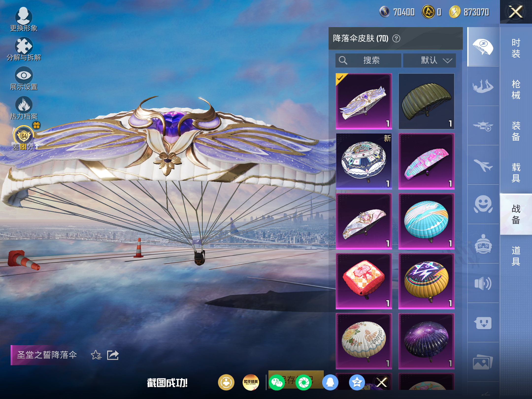The width and height of the screenshot is (532, 399).
Task: Expand the 默认 sort dropdown
Action: tap(429, 60)
